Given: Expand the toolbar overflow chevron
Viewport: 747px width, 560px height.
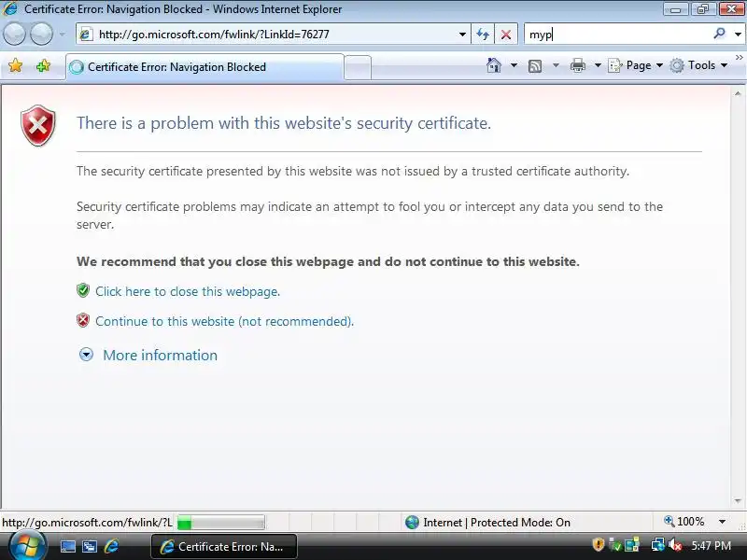Looking at the screenshot, I should pos(739,57).
